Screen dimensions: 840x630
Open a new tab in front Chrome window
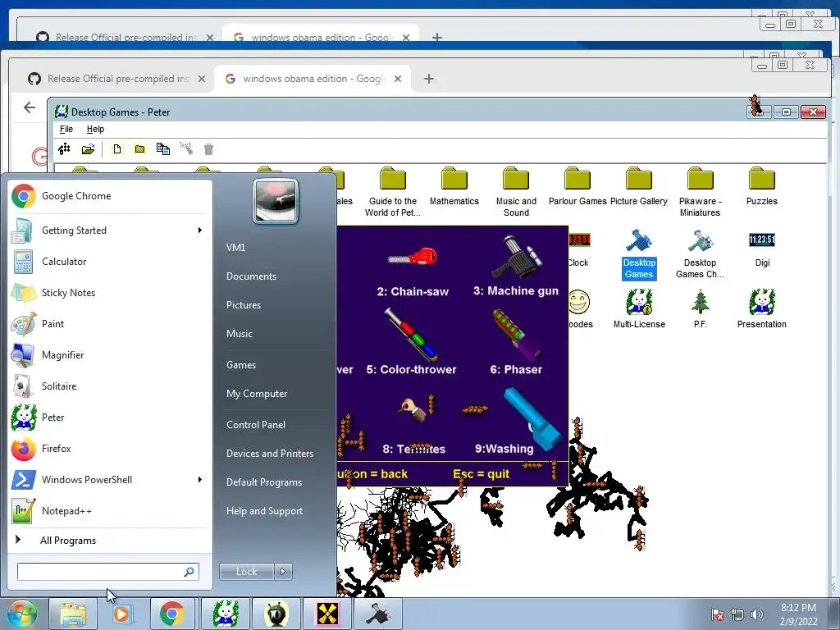pos(428,79)
